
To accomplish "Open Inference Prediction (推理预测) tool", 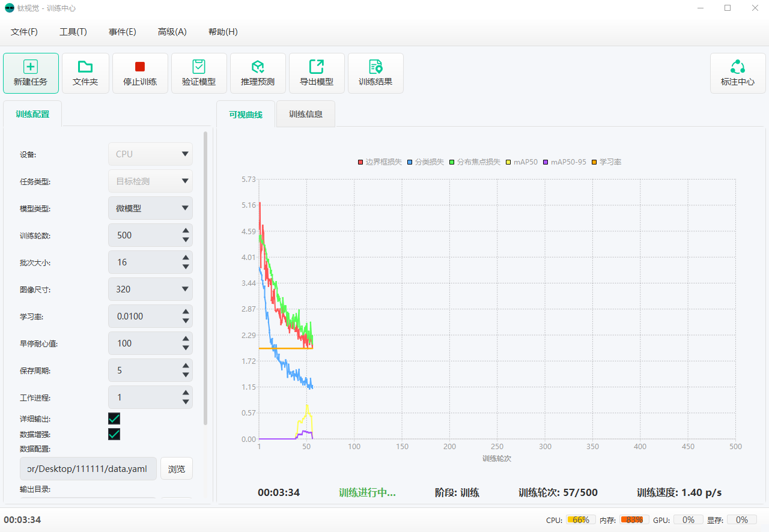I will (x=258, y=73).
